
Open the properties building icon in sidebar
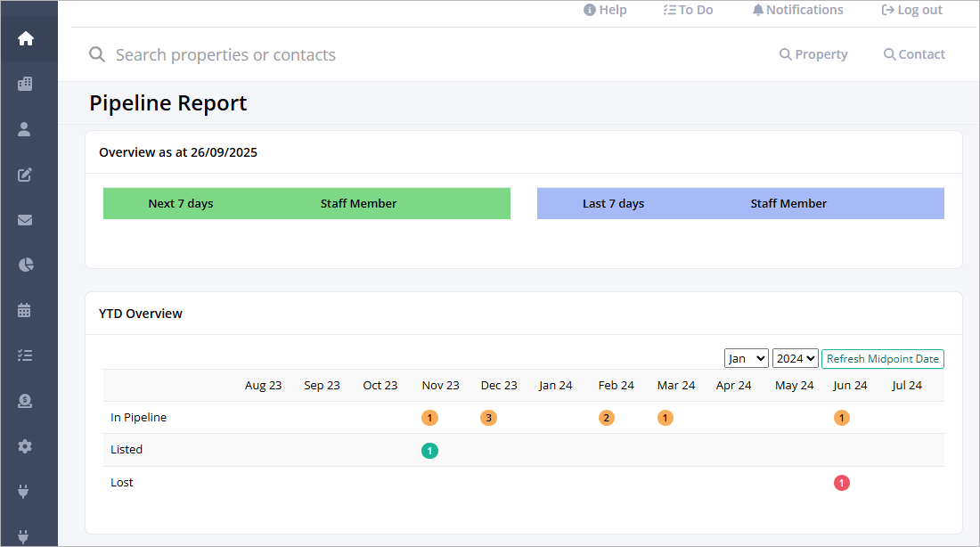click(25, 84)
